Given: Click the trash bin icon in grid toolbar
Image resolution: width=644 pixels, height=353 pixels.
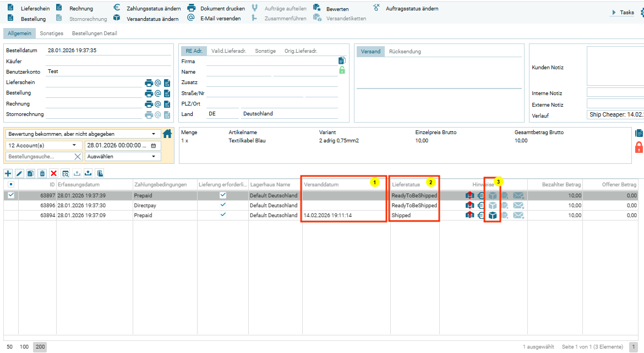Looking at the screenshot, I should pos(42,173).
